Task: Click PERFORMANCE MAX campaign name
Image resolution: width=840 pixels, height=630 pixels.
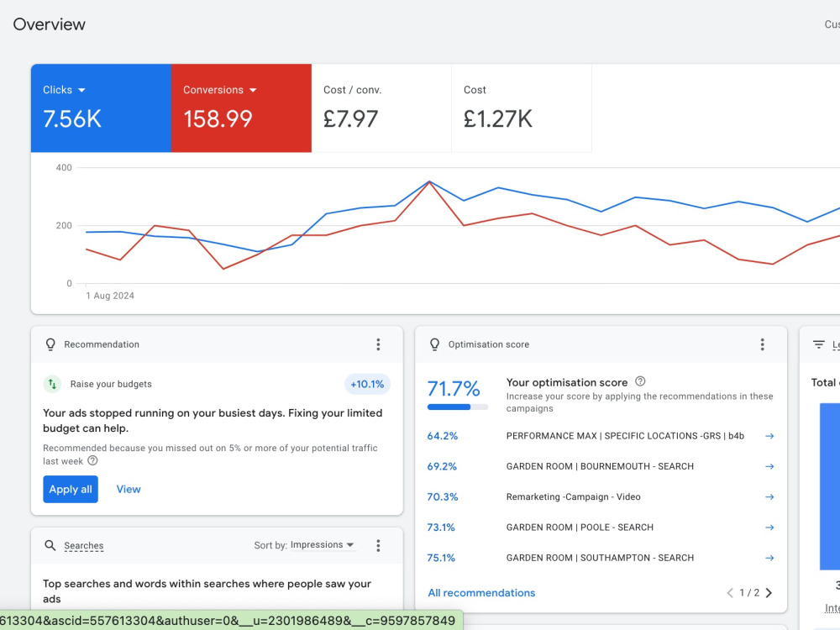Action: tap(625, 436)
